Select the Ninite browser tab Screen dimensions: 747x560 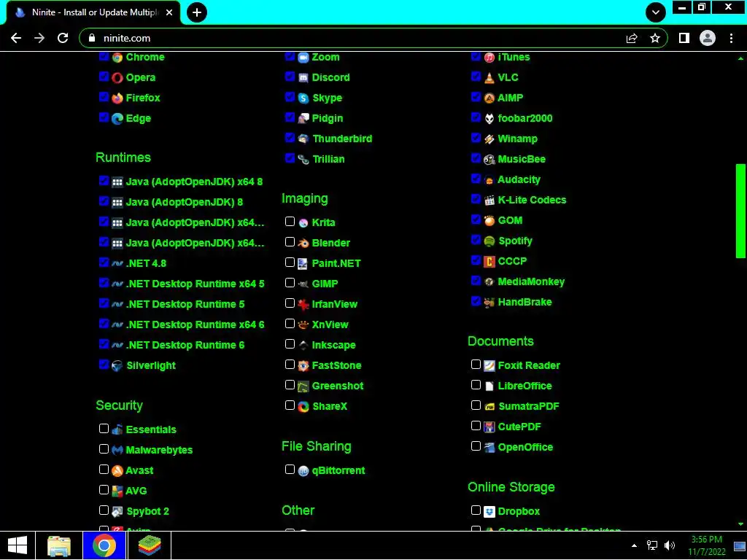point(93,12)
